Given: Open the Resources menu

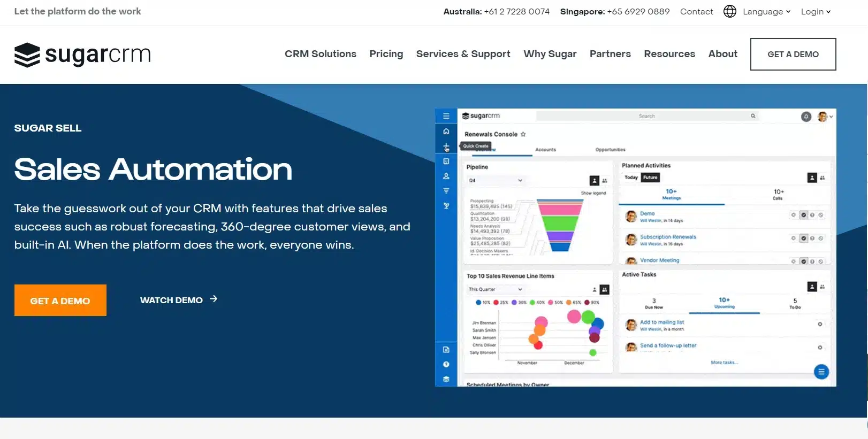Looking at the screenshot, I should tap(669, 54).
